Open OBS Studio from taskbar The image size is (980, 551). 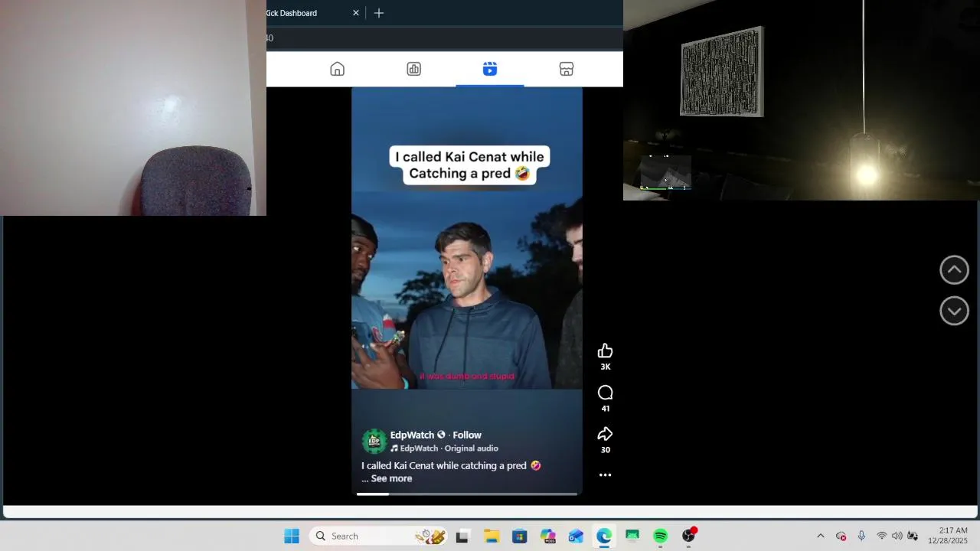click(689, 536)
